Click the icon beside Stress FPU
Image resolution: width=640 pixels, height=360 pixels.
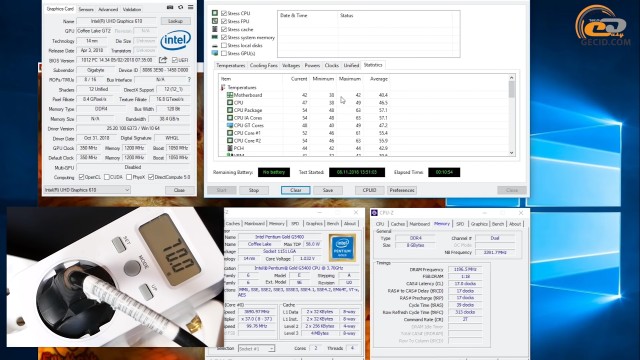215,21
